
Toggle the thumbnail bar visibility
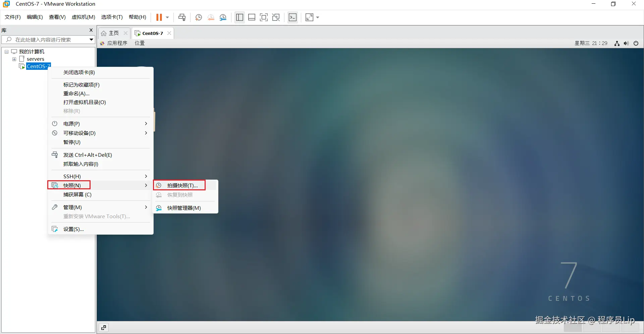(x=252, y=17)
